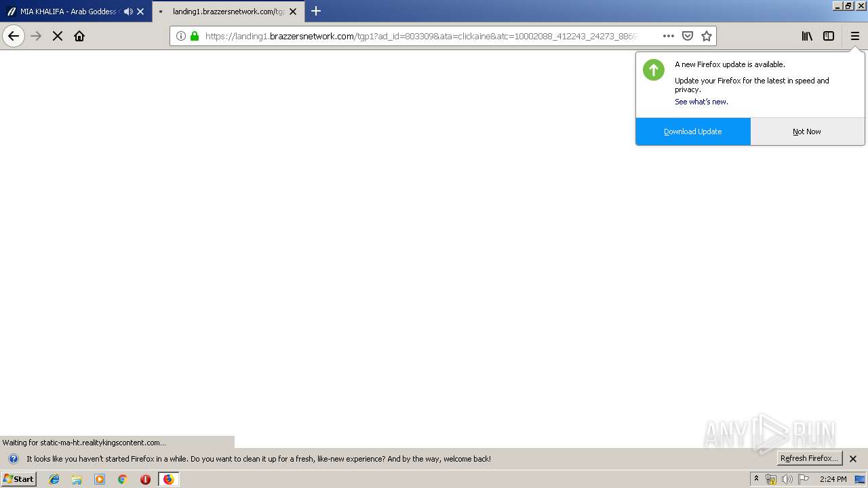The image size is (868, 488).
Task: Toggle the sidebar view
Action: point(829,36)
